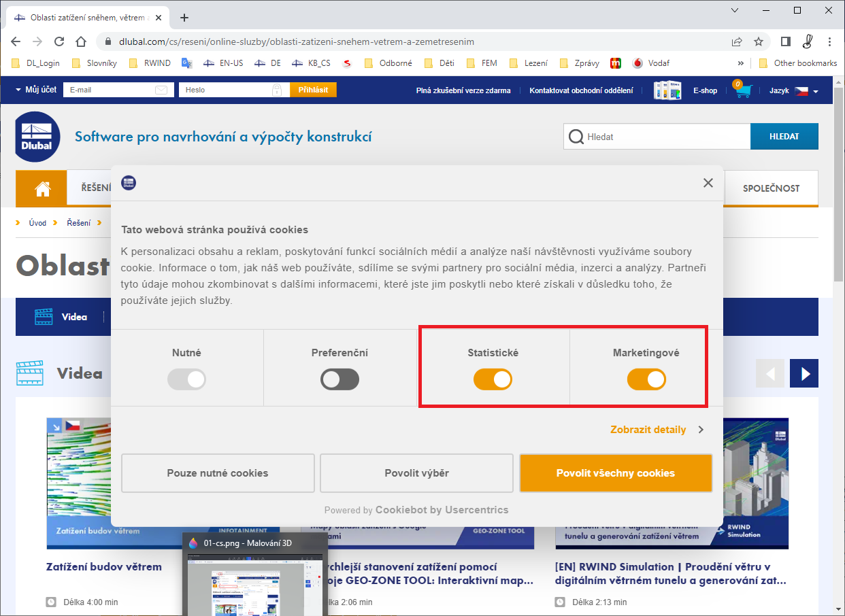845x616 pixels.
Task: Switch to the SPOLEČNOST tab
Action: [x=772, y=187]
